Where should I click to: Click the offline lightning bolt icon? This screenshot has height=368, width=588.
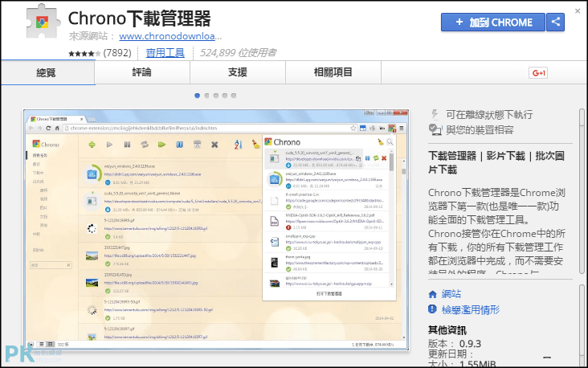pos(435,113)
